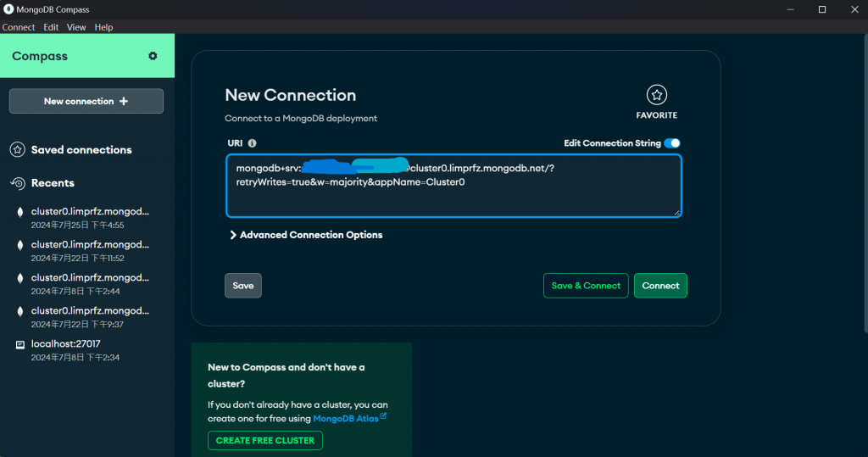Click the Recents history icon
The width and height of the screenshot is (868, 457).
pyautogui.click(x=18, y=183)
